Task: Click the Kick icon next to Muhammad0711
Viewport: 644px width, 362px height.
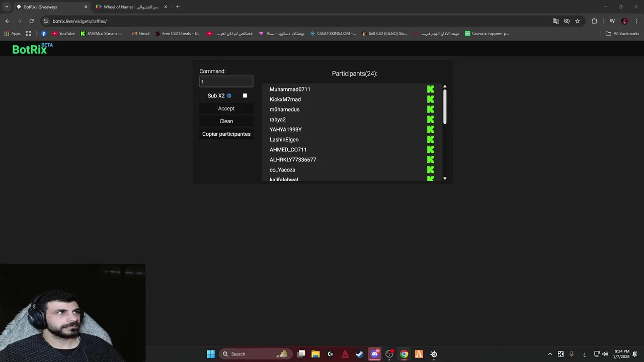Action: click(430, 89)
